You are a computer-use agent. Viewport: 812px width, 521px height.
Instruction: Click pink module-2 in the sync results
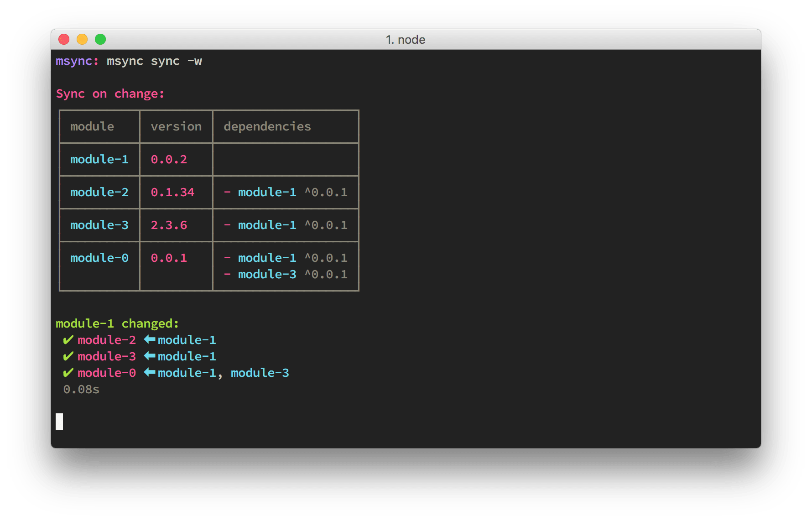pyautogui.click(x=107, y=340)
